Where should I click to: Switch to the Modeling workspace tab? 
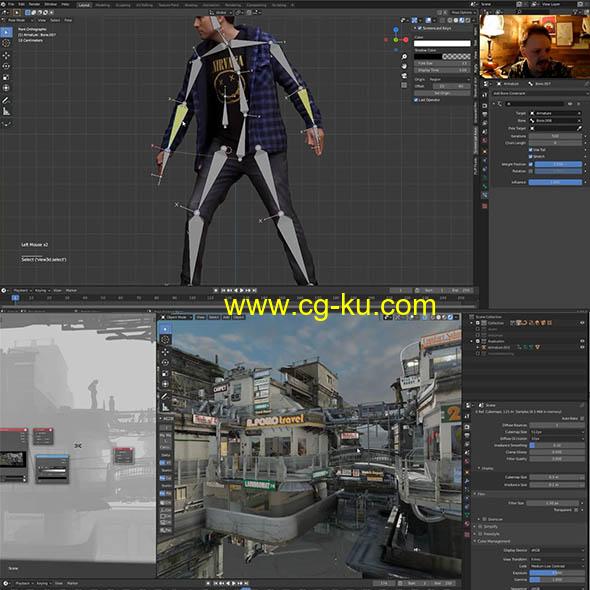(103, 5)
